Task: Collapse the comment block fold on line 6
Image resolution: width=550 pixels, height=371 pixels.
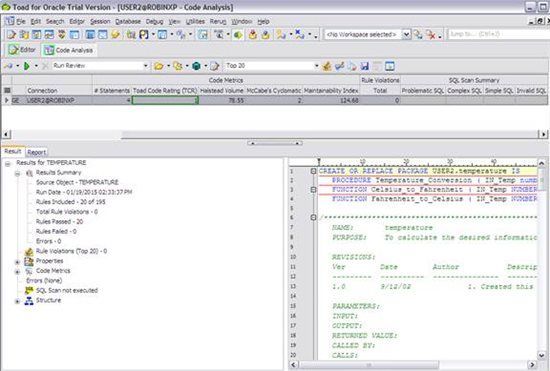Action: point(313,217)
